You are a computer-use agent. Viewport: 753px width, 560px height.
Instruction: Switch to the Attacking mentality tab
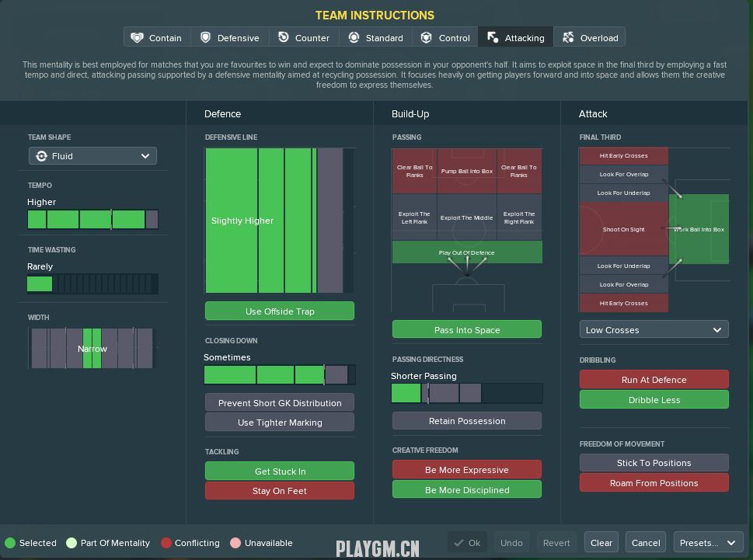click(x=516, y=37)
